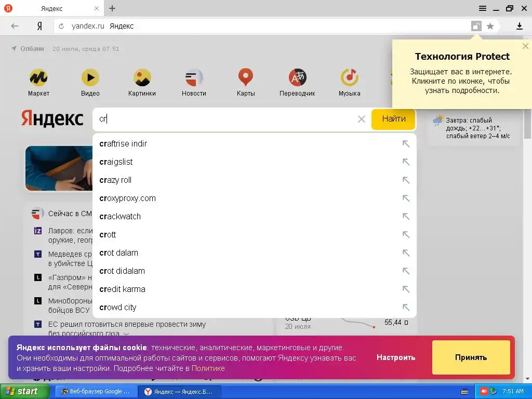The image size is (532, 399).
Task: Expand news list with chevron
Action: pyautogui.click(x=126, y=334)
